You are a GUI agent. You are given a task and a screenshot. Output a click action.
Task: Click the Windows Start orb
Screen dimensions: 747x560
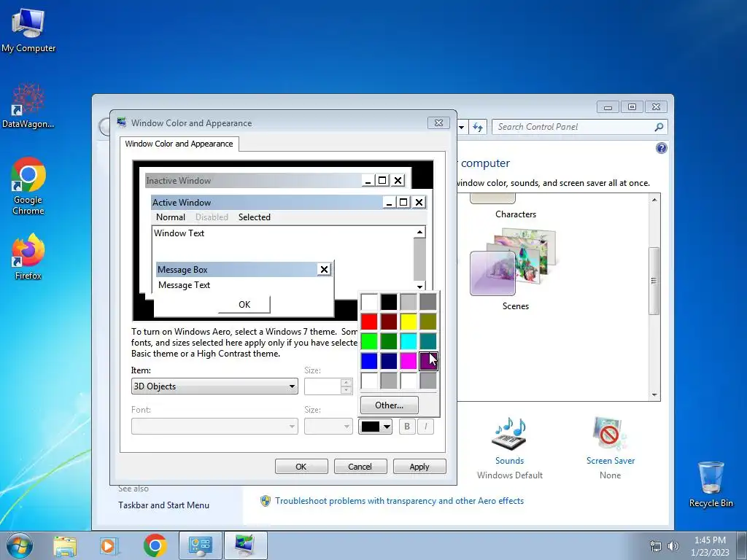tap(20, 545)
